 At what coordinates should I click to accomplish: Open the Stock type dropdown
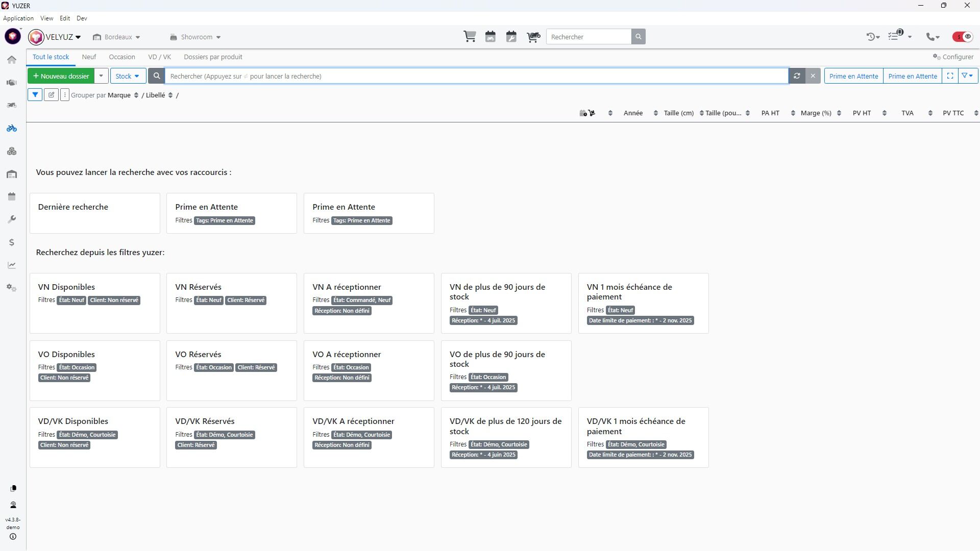(x=128, y=76)
